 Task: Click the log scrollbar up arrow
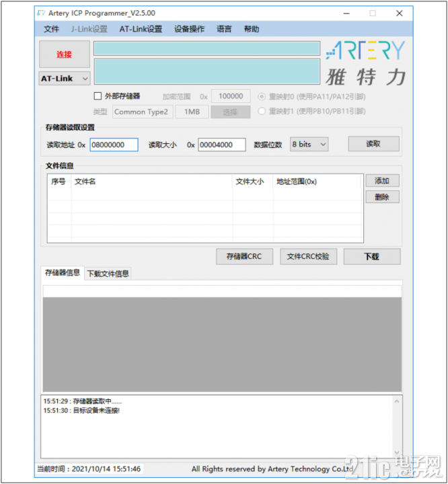(397, 401)
